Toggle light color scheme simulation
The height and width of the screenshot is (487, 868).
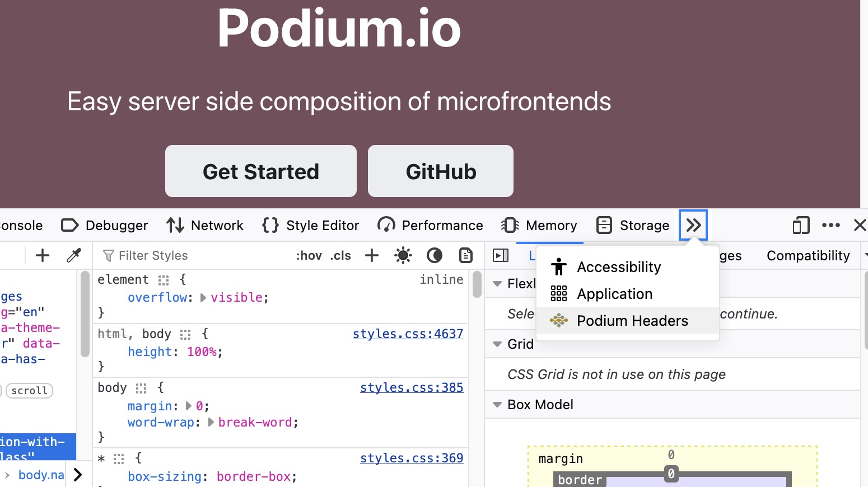tap(403, 256)
